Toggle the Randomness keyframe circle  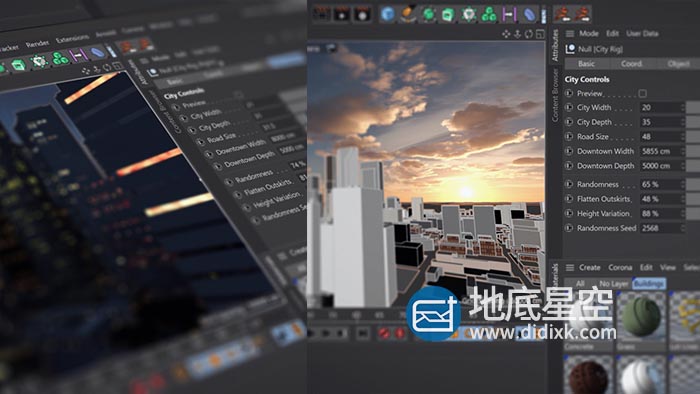(x=569, y=184)
